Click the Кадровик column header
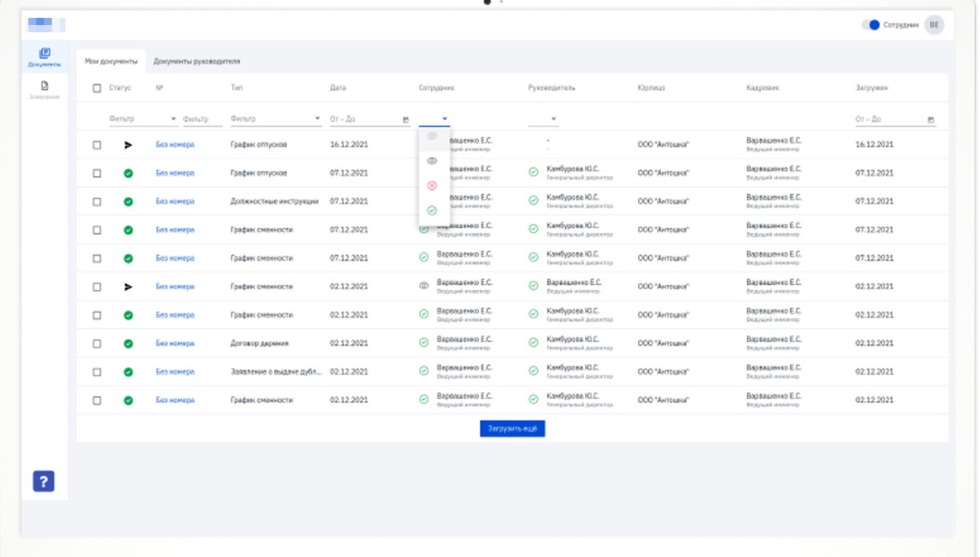Image resolution: width=980 pixels, height=557 pixels. point(762,89)
